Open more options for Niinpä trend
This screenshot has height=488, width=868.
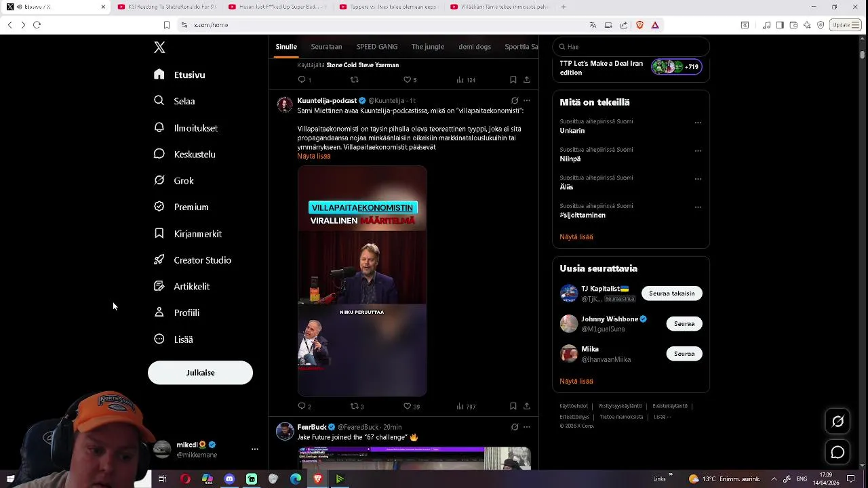(698, 151)
